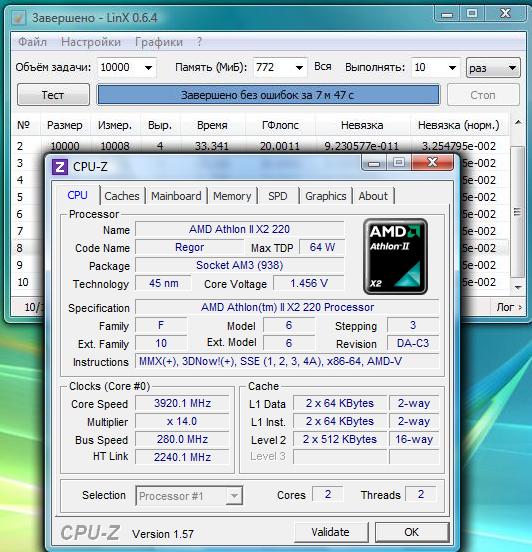Screen dimensions: 532x552
Task: Click the ГФлопс column header
Action: click(x=280, y=125)
